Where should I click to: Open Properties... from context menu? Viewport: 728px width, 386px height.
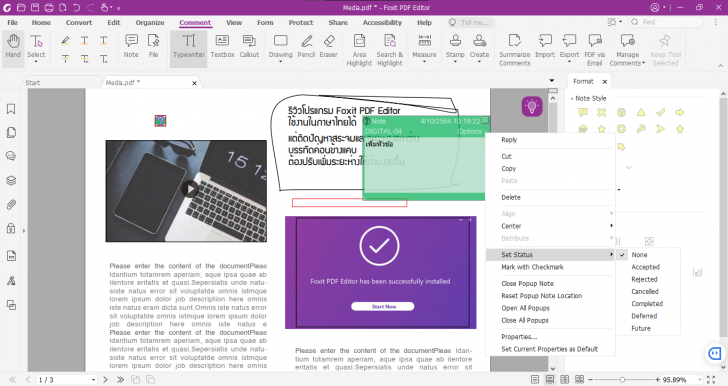coord(550,337)
